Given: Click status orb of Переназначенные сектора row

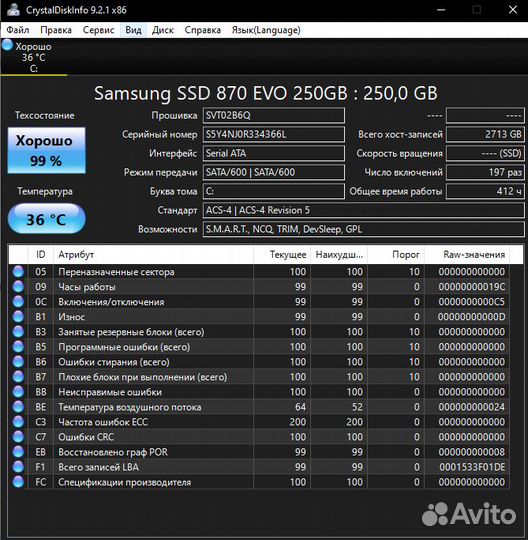Looking at the screenshot, I should pyautogui.click(x=18, y=272).
